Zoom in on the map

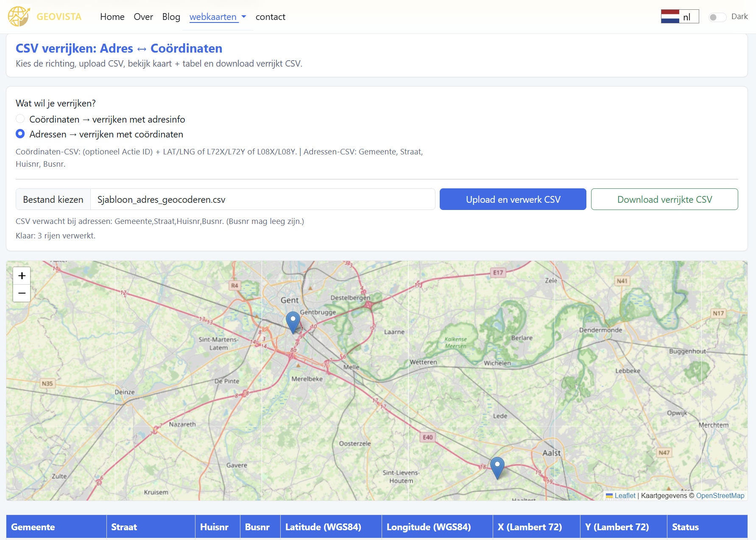pos(22,276)
